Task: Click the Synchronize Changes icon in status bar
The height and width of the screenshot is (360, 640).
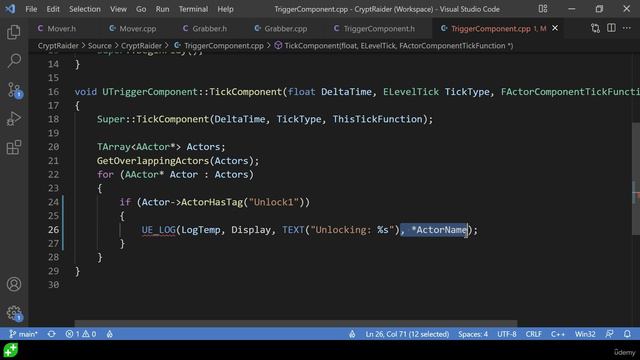Action: [x=51, y=334]
